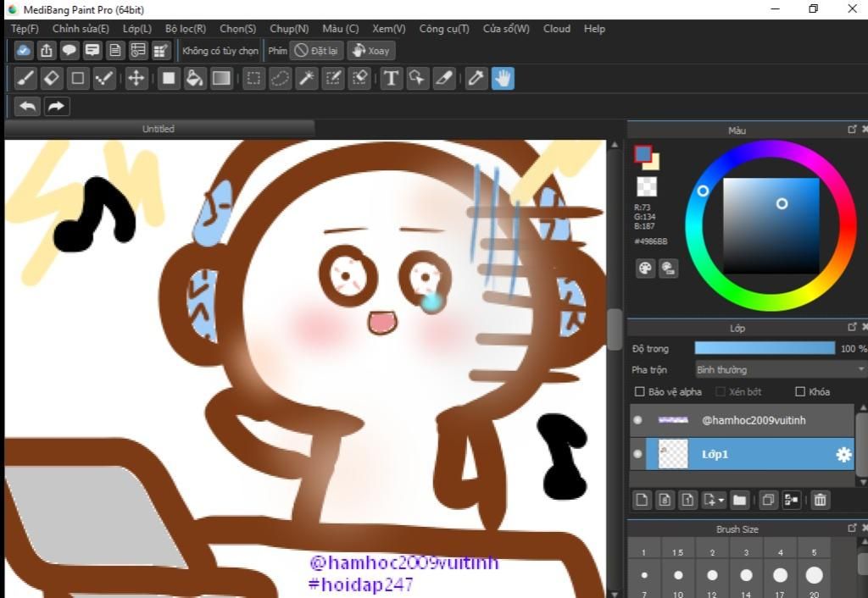Toggle visibility of the Lớp1 layer
This screenshot has height=598, width=868.
point(637,454)
